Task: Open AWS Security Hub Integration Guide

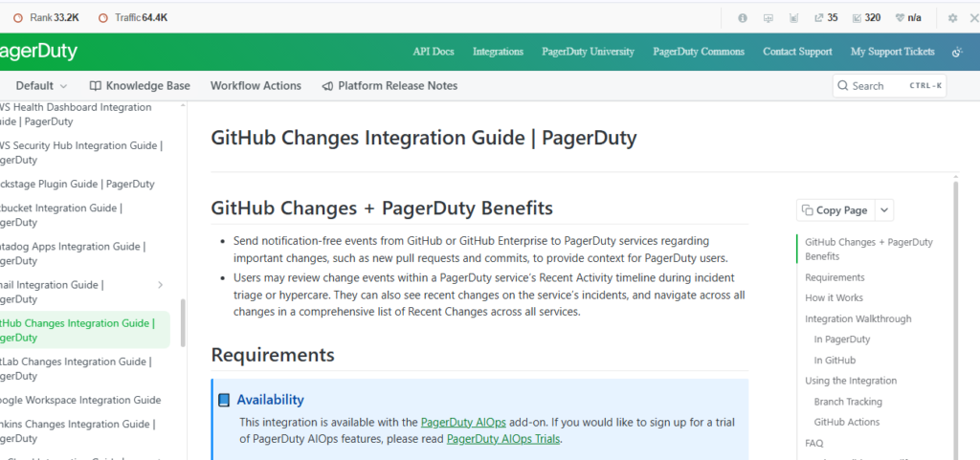Action: point(81,152)
